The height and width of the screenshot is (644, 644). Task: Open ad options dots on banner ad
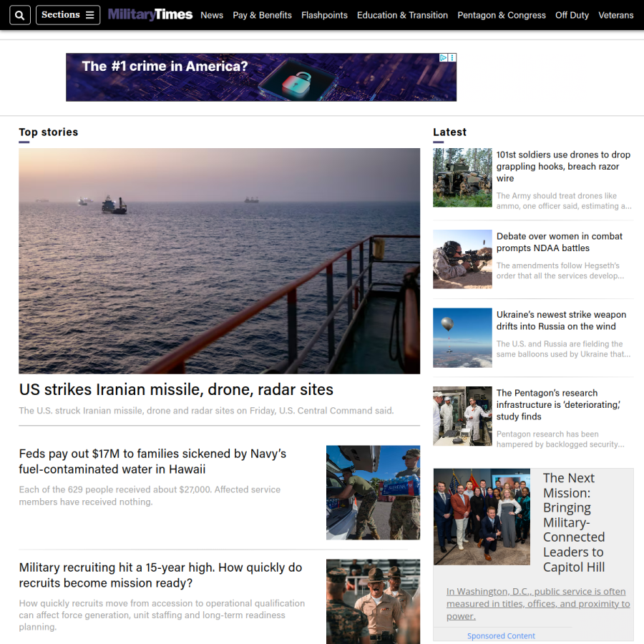coord(452,57)
